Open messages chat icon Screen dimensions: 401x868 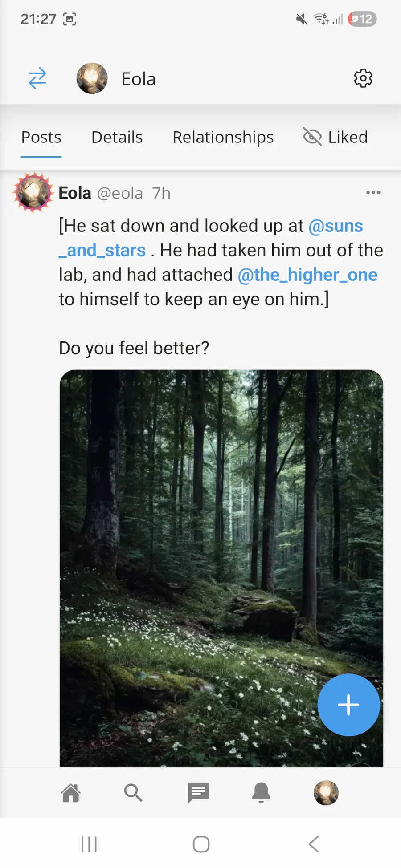[198, 793]
